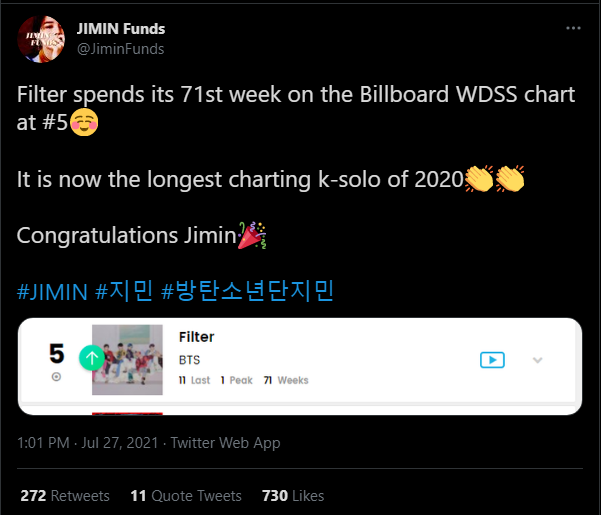
Task: Click the green upward arrow trend icon
Action: 92,358
